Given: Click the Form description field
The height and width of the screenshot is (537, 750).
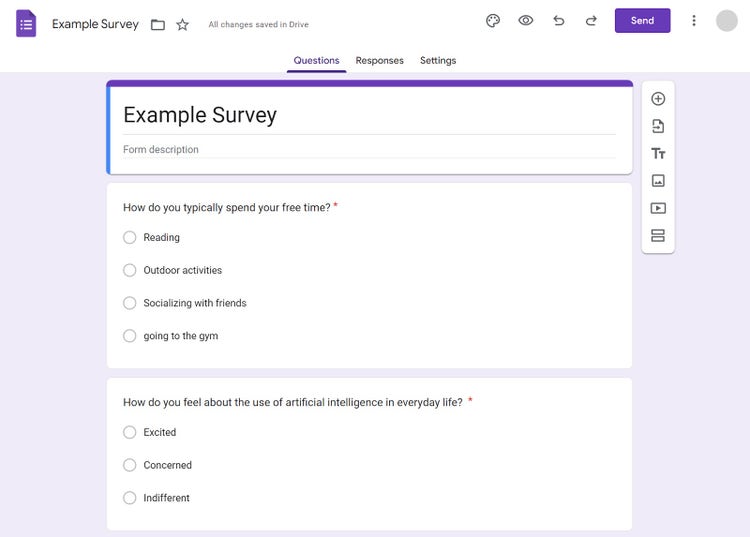Looking at the screenshot, I should click(369, 149).
